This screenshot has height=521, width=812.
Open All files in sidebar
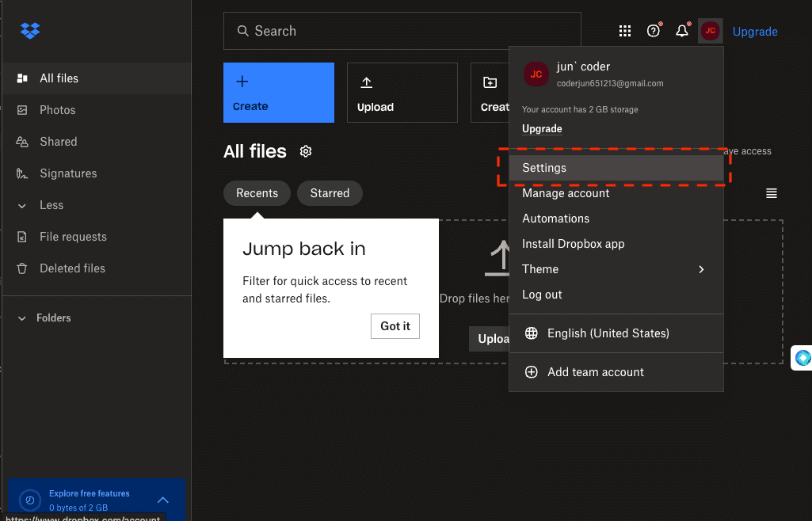(x=97, y=78)
